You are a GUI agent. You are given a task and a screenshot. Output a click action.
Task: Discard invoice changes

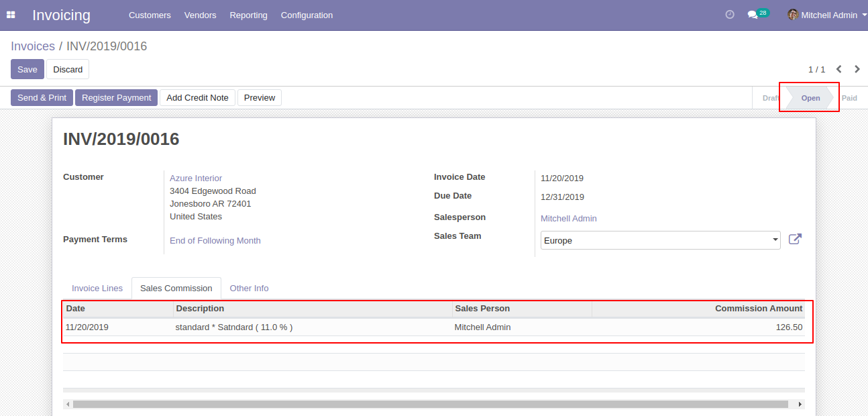68,69
